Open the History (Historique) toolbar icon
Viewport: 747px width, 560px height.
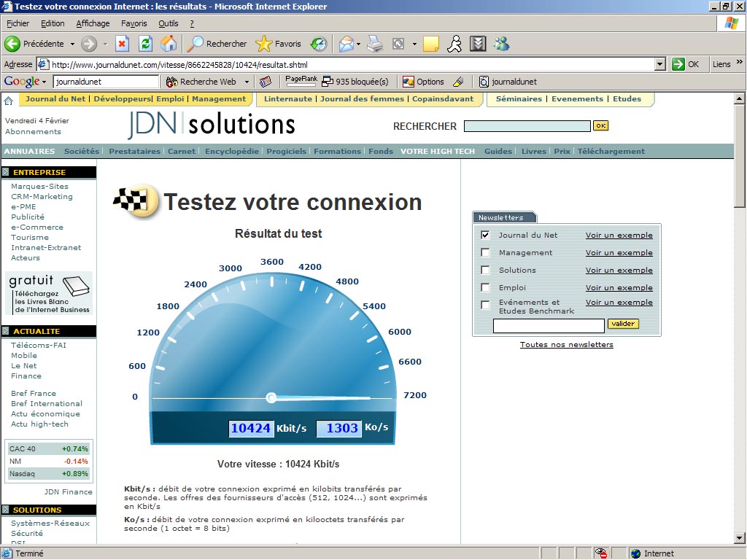(x=319, y=44)
